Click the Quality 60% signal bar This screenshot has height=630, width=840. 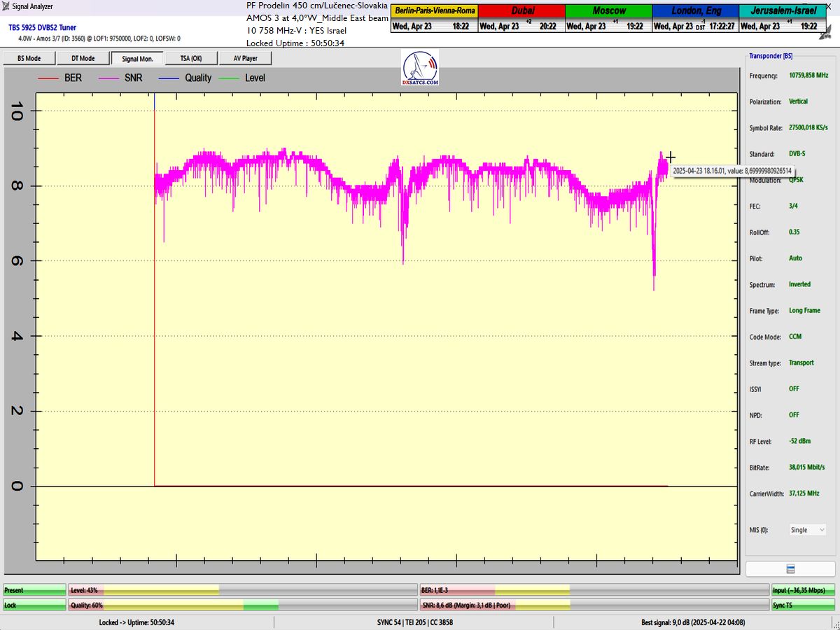point(243,605)
